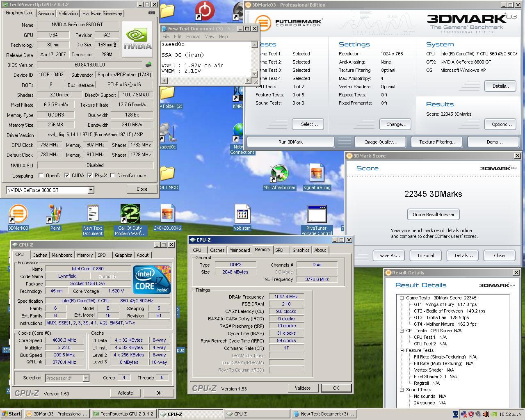Open the Windows Start button

[11, 414]
